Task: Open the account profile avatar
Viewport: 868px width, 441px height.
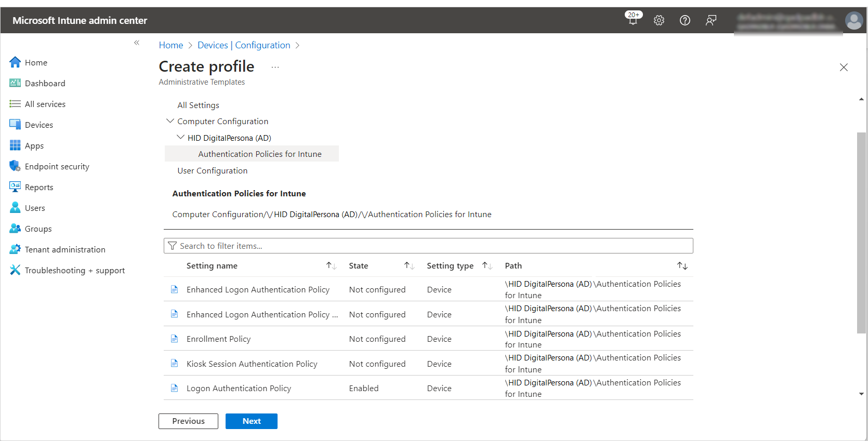Action: point(853,21)
